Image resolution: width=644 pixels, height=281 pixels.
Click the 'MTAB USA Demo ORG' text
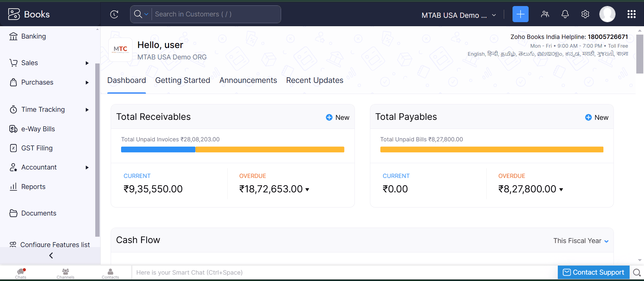pos(172,57)
